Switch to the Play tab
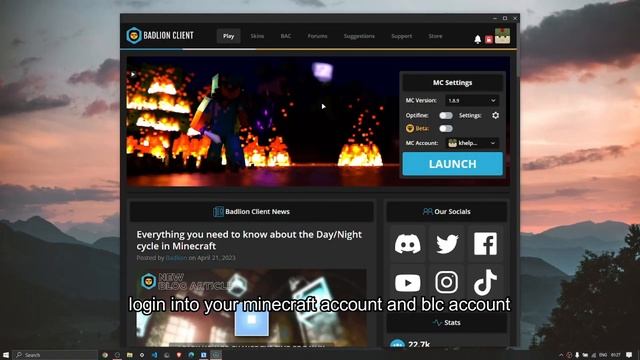 (229, 36)
